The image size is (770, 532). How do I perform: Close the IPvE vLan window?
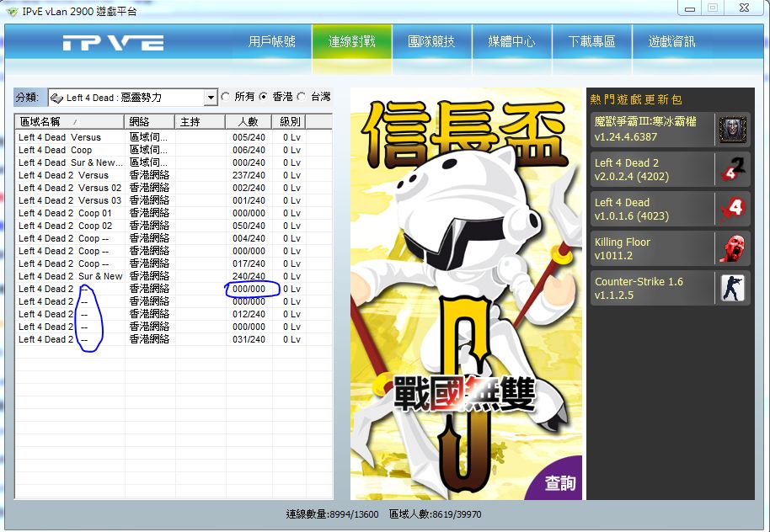(744, 8)
